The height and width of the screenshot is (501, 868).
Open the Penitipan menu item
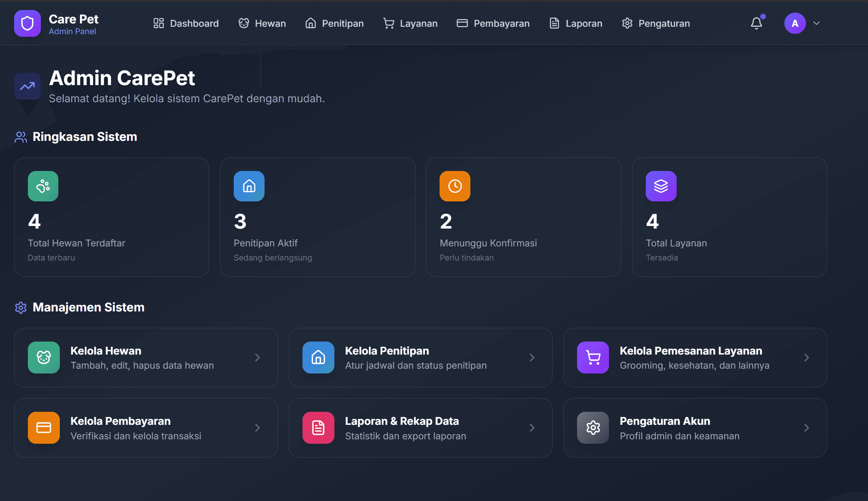pyautogui.click(x=334, y=23)
